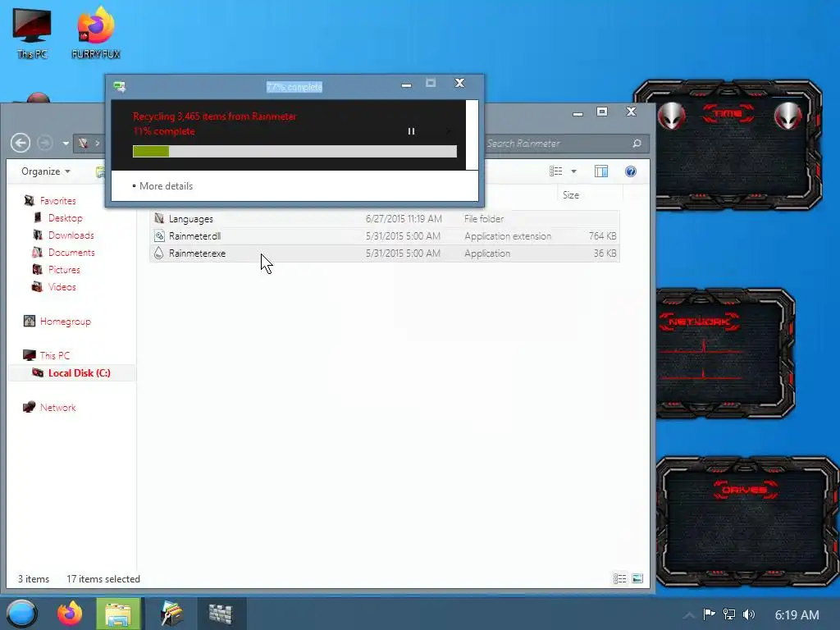Open the view options dropdown arrow
840x630 pixels.
click(573, 171)
